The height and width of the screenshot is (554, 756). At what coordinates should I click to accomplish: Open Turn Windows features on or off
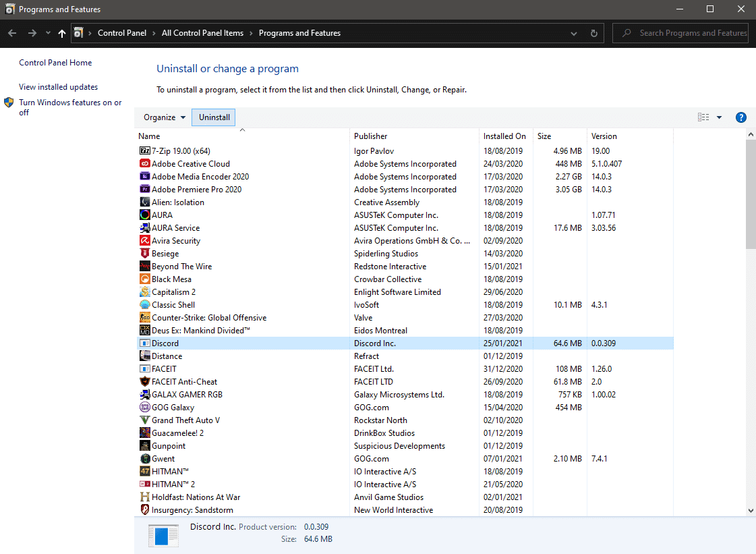coord(70,107)
